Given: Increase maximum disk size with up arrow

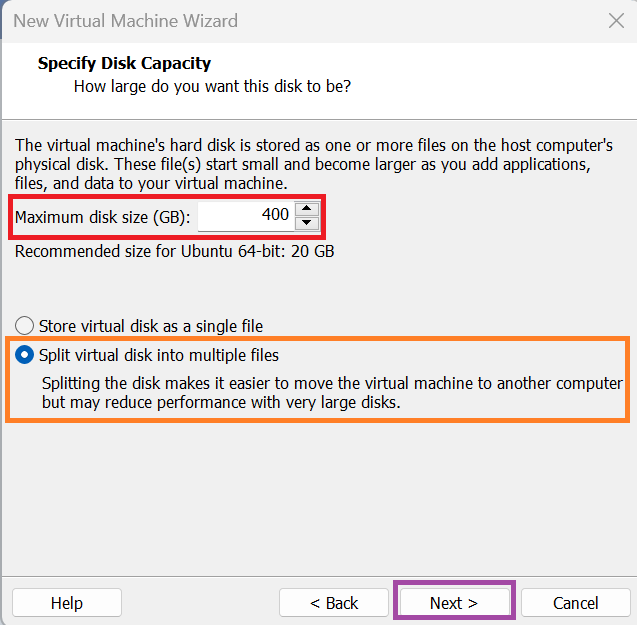Looking at the screenshot, I should [307, 209].
